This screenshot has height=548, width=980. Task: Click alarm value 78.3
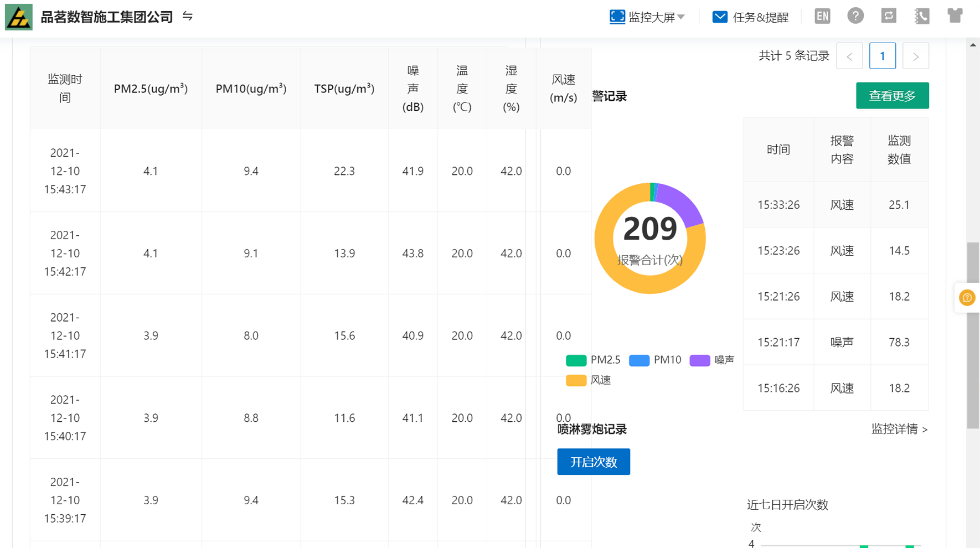pyautogui.click(x=899, y=343)
